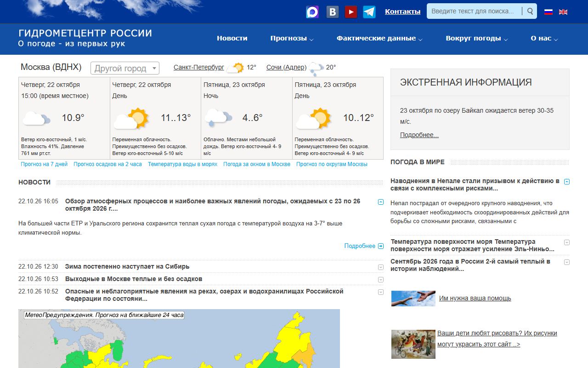Open the Прогнозы menu
Image resolution: width=588 pixels, height=368 pixels.
292,39
